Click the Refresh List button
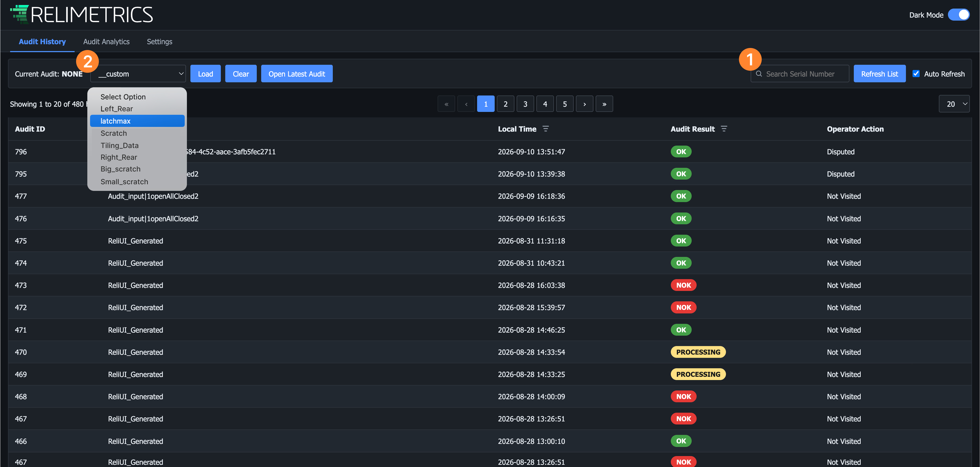 880,74
